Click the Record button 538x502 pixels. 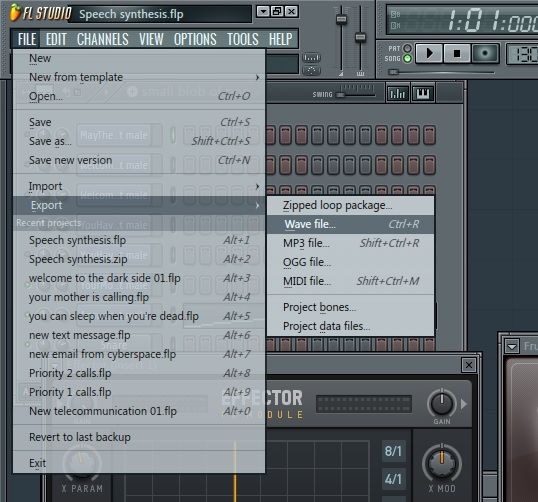[485, 54]
